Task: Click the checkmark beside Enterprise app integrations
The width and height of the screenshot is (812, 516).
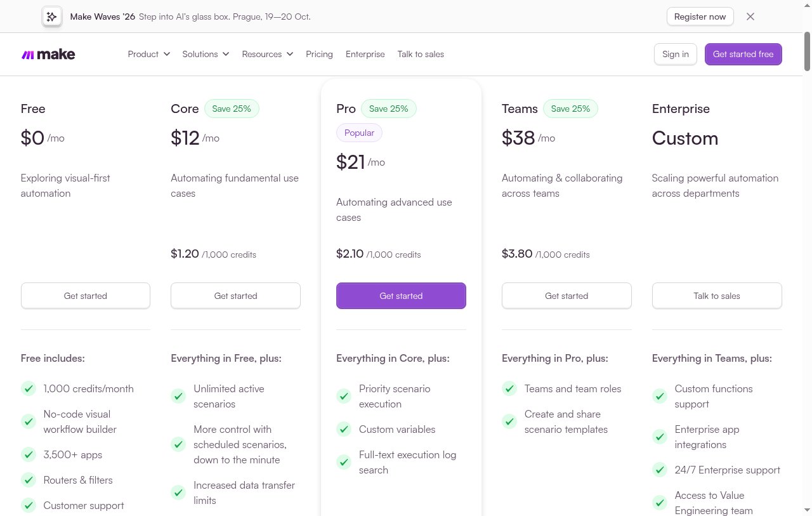Action: [660, 437]
